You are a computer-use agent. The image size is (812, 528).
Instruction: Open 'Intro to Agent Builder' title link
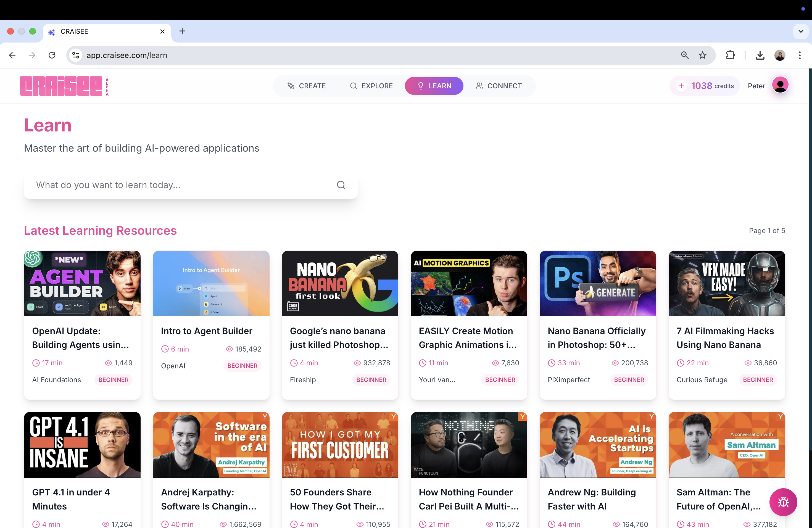point(206,331)
